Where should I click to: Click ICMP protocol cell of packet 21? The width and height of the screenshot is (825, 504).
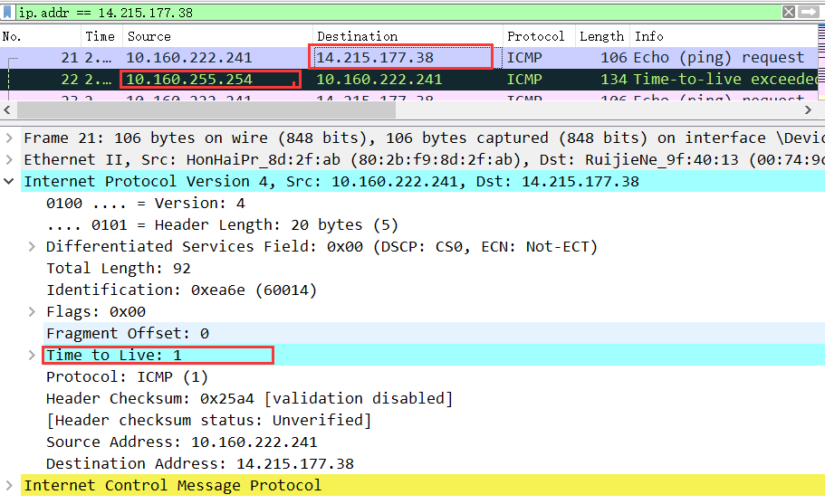[x=524, y=57]
